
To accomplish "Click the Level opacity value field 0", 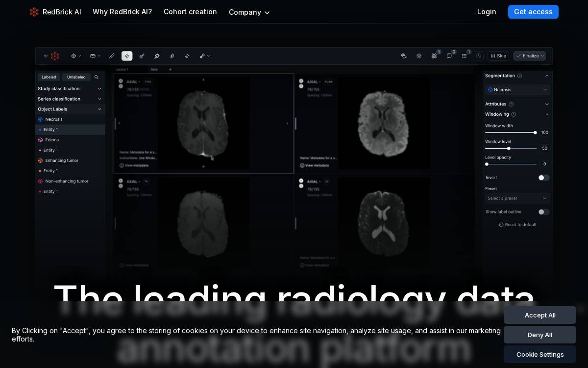I will (544, 164).
